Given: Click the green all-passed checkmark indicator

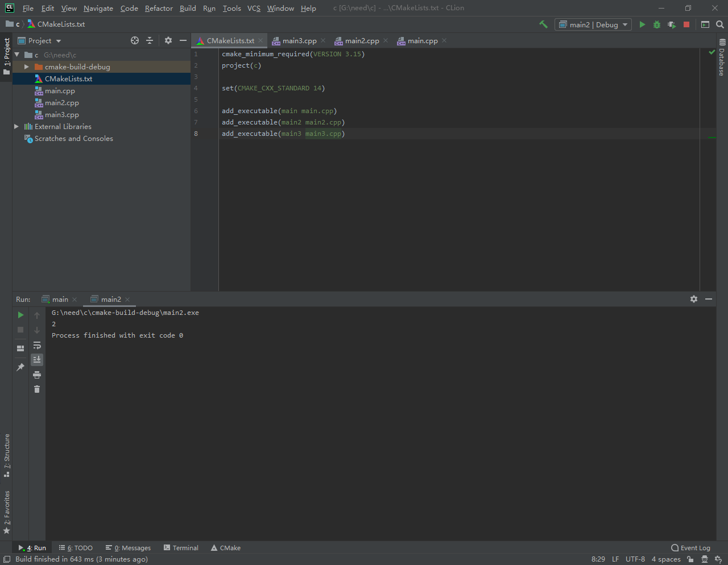Looking at the screenshot, I should [710, 52].
